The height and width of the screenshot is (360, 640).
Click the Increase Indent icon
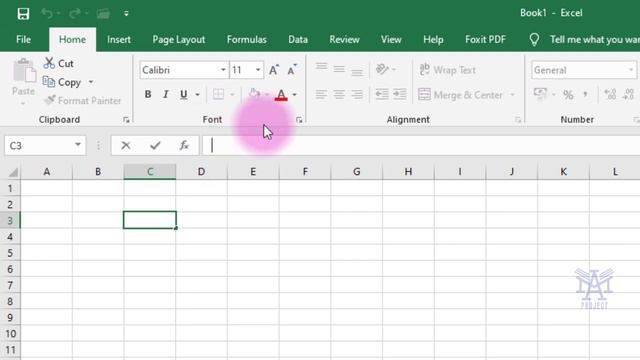(400, 95)
